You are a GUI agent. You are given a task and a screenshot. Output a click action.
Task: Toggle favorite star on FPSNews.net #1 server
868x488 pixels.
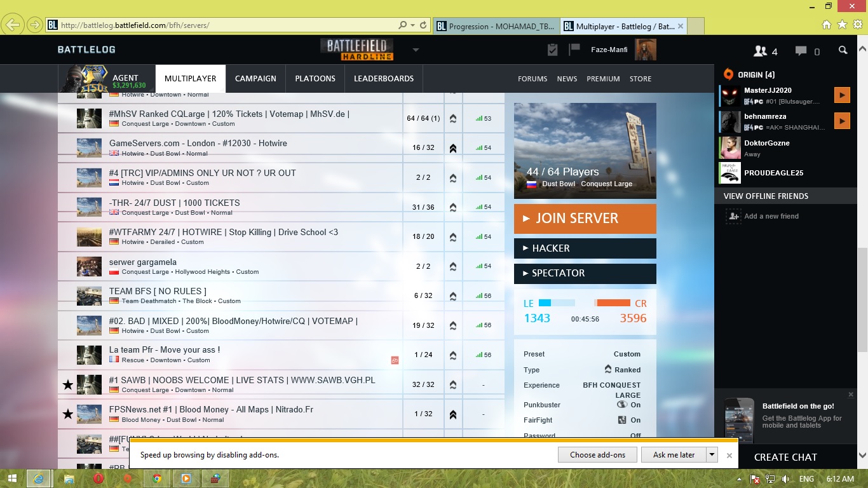tap(67, 414)
